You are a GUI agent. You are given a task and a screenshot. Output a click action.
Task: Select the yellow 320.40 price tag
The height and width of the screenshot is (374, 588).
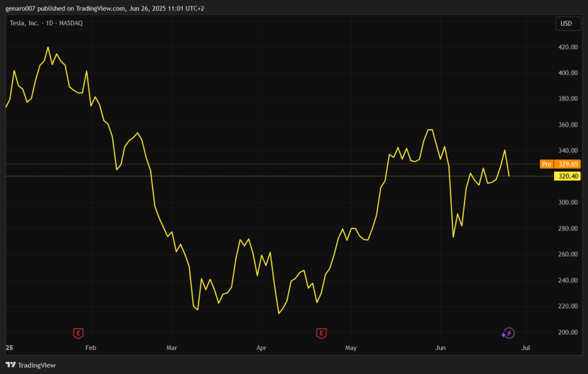567,176
